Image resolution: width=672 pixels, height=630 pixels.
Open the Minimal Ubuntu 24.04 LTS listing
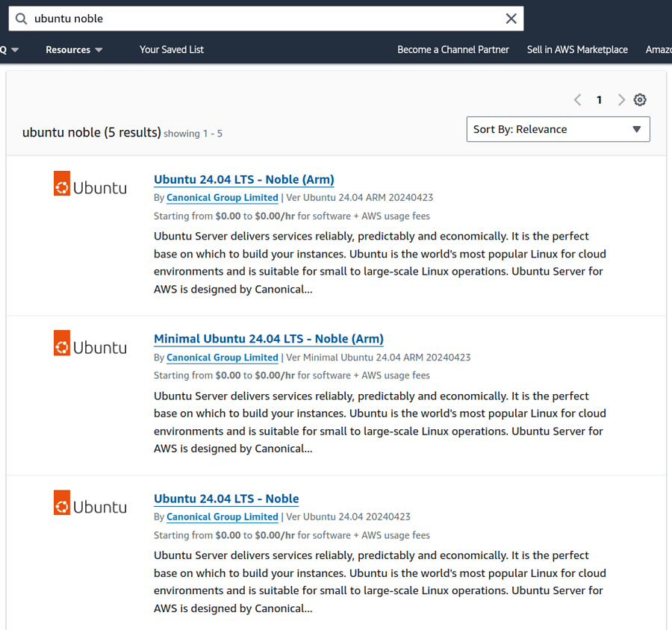click(x=268, y=339)
